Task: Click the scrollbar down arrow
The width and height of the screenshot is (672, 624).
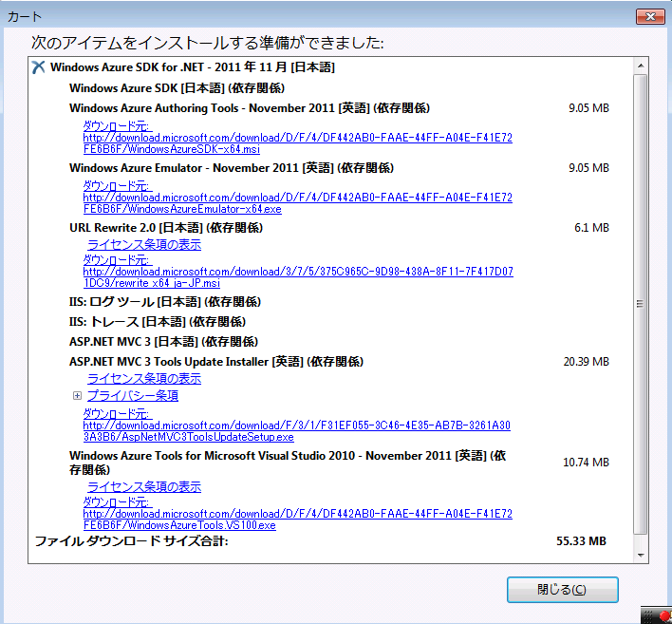Action: click(641, 555)
